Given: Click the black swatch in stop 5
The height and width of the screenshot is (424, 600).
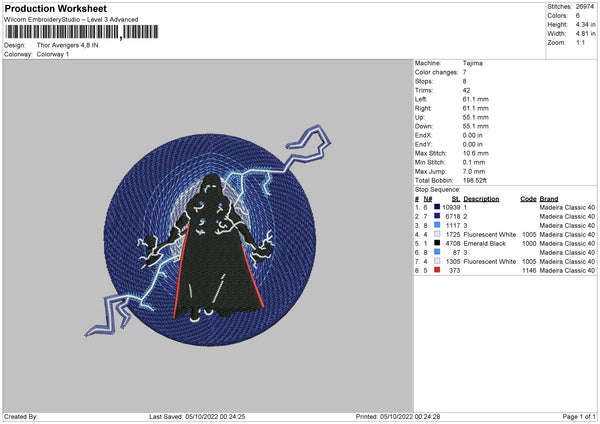Looking at the screenshot, I should click(x=437, y=243).
